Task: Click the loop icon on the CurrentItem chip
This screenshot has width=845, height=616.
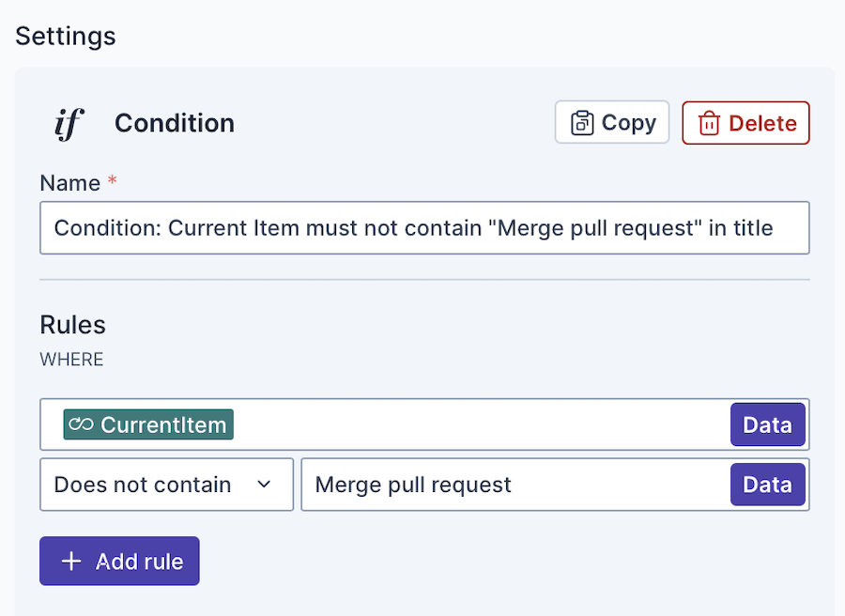Action: tap(82, 424)
